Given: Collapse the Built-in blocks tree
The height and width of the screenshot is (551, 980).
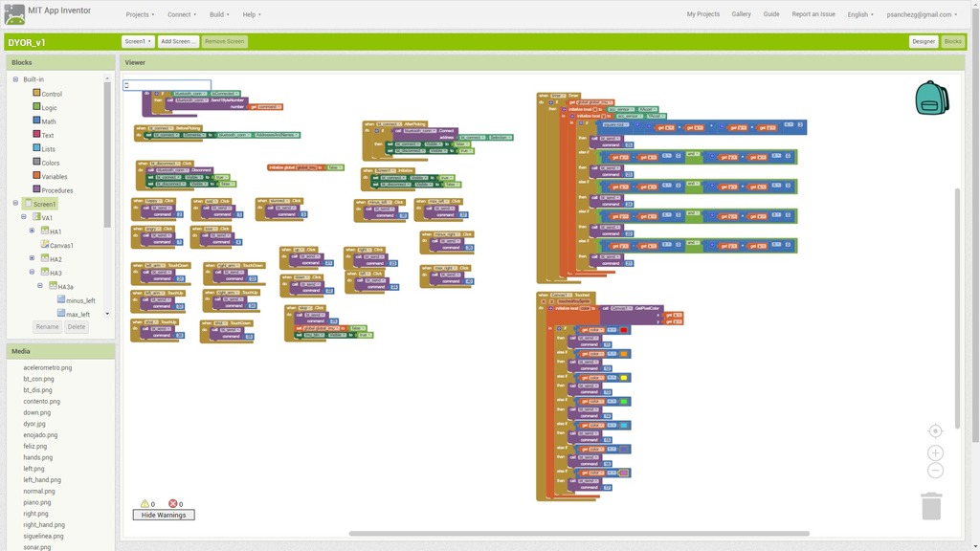Looking at the screenshot, I should tap(15, 79).
